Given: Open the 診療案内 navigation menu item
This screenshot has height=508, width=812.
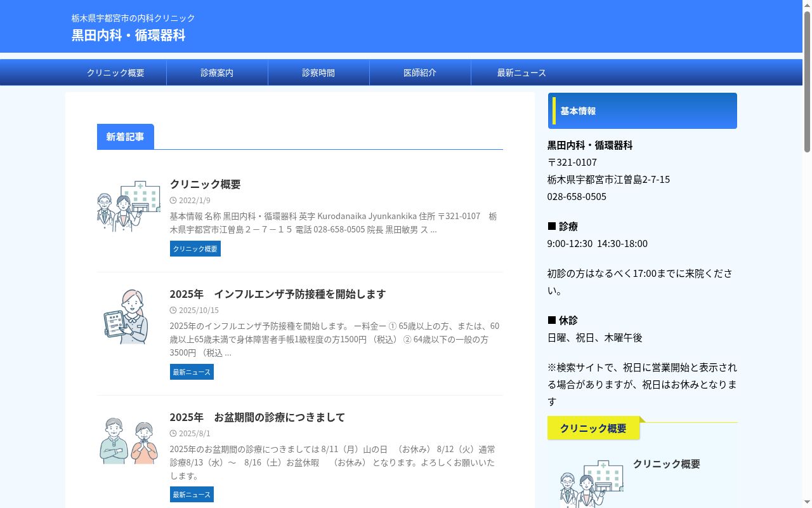Looking at the screenshot, I should pyautogui.click(x=217, y=72).
